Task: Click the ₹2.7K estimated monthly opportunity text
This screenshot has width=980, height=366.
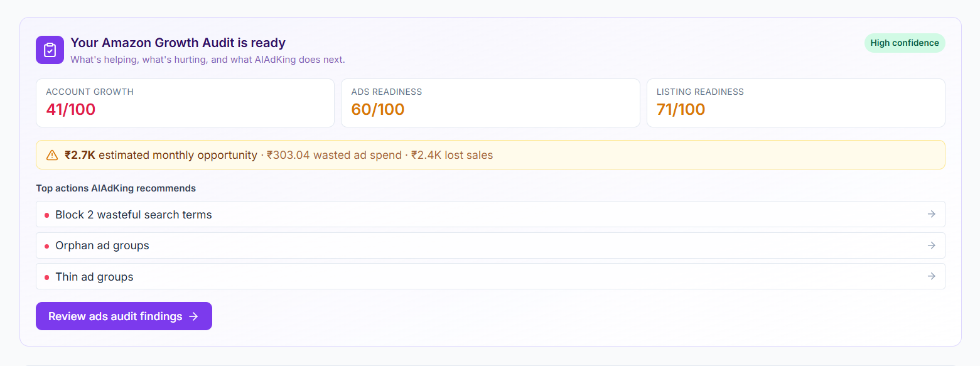Action: tap(161, 155)
